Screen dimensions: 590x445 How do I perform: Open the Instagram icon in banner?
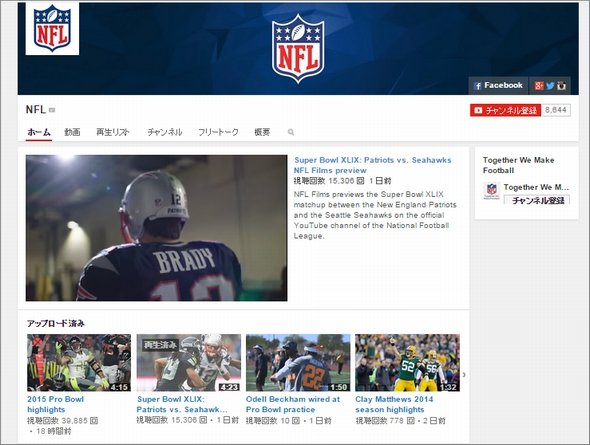coord(561,86)
